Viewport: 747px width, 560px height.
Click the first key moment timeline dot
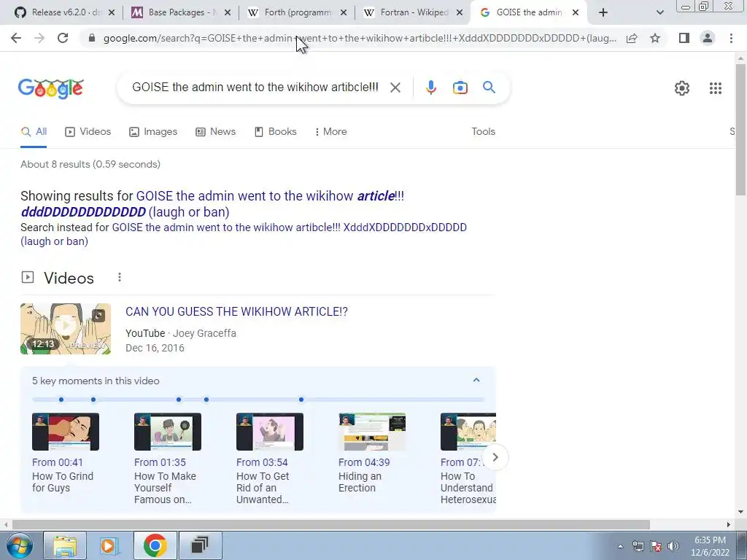[x=61, y=400]
